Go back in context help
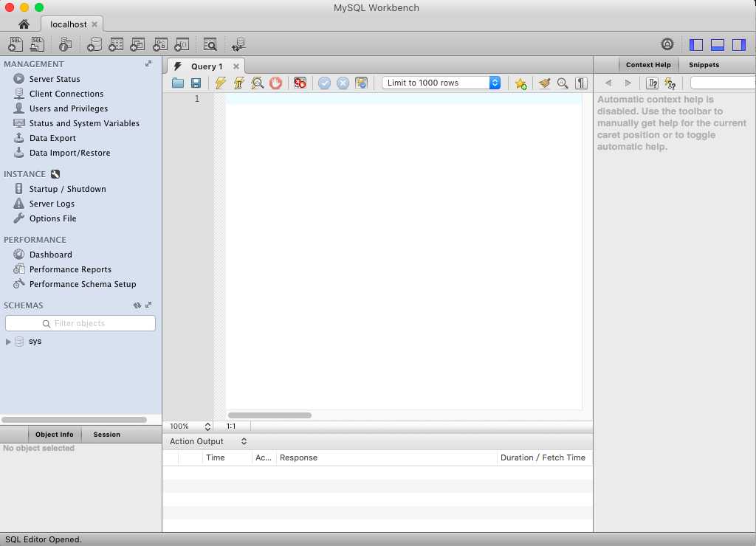Screen dimensions: 756x546 [608, 83]
